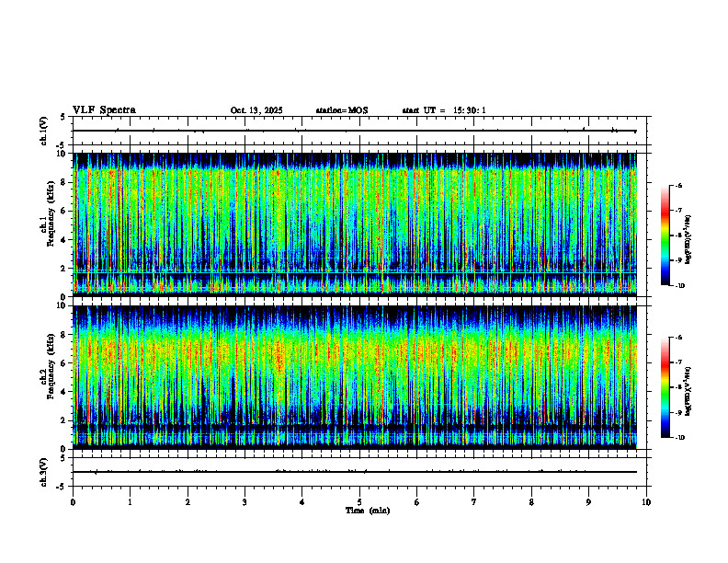Click the "ch.1(V)" waveform axis label
The width and height of the screenshot is (728, 563).
click(x=43, y=131)
